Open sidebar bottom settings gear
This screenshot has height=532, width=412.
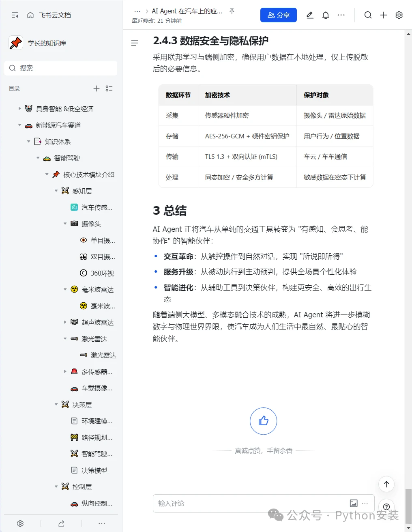pyautogui.click(x=20, y=523)
